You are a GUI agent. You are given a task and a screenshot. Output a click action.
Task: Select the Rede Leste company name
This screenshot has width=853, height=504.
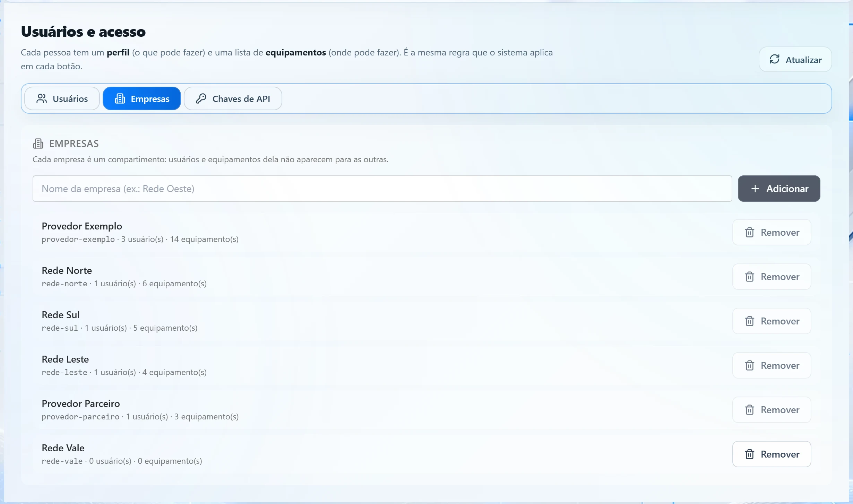65,359
